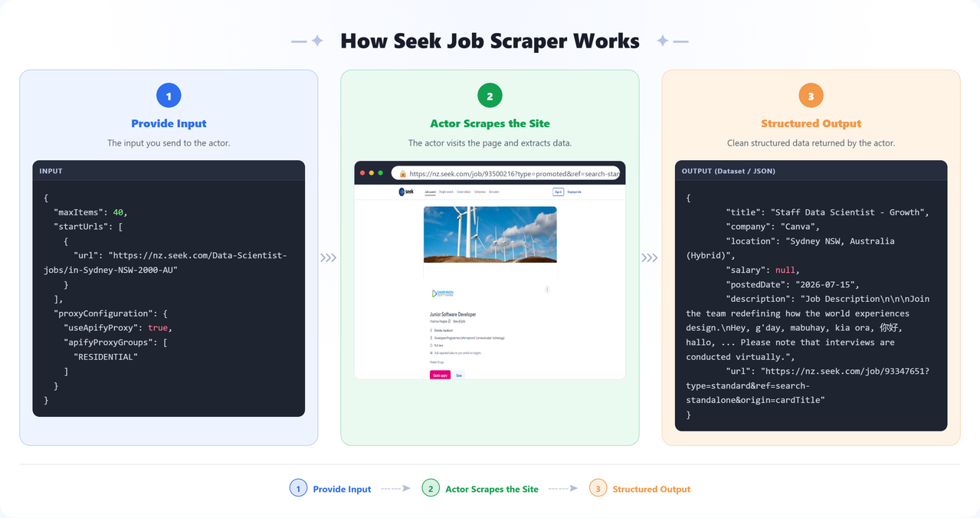Screen dimensions: 980x518
Task: Click the INPUT code panel header
Action: (169, 171)
